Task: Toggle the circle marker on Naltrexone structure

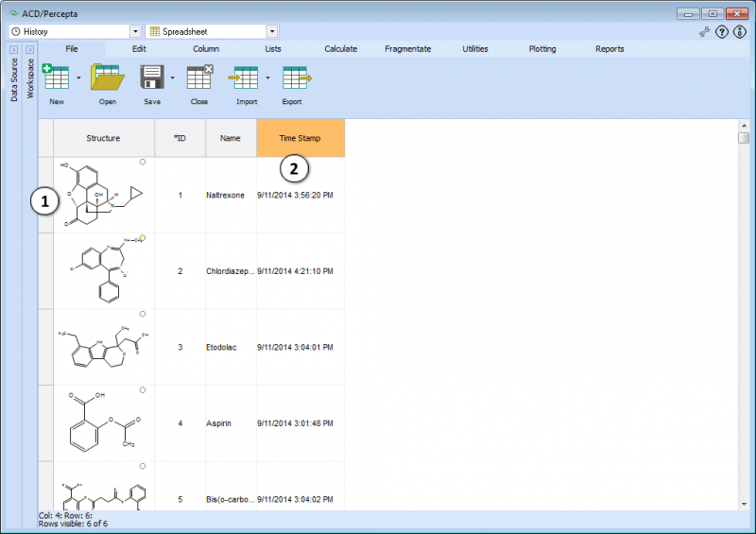Action: point(143,162)
